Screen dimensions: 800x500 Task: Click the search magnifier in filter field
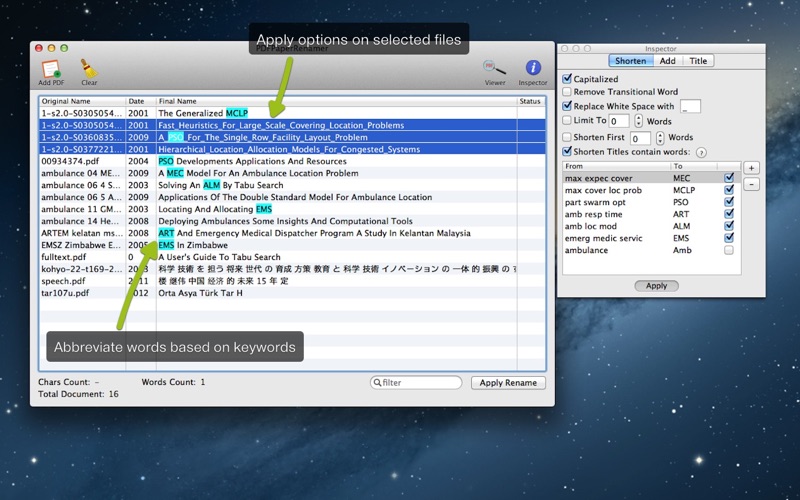pyautogui.click(x=377, y=382)
